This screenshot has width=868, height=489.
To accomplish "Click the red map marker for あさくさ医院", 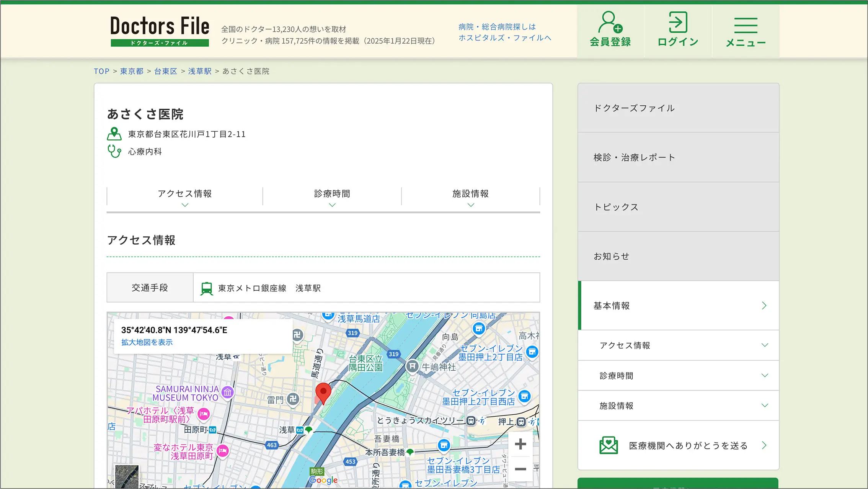I will point(323,391).
